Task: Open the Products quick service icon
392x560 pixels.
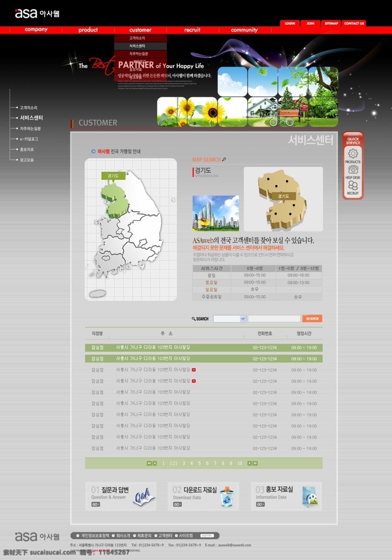Action: coord(353,153)
